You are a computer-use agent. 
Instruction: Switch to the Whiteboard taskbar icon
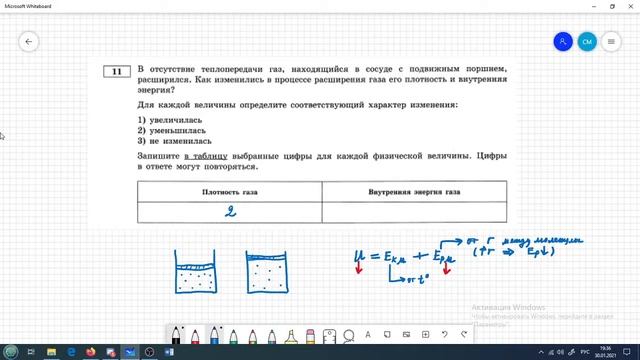[130, 352]
